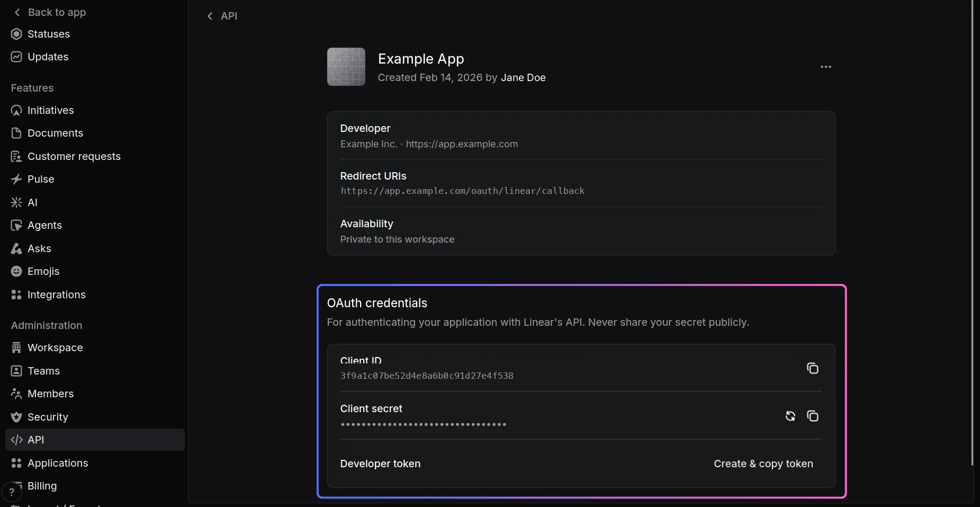Click the masked Client secret dots
Image resolution: width=980 pixels, height=507 pixels.
click(x=423, y=424)
